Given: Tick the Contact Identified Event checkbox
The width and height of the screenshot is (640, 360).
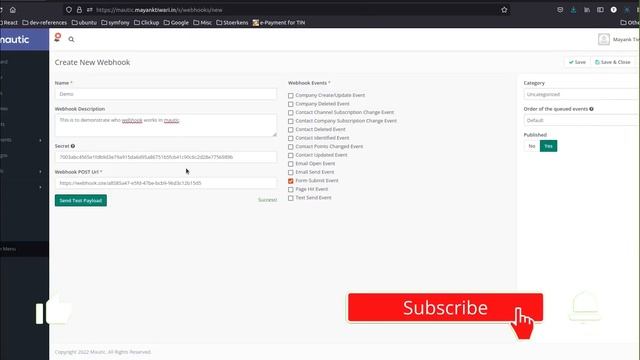Looking at the screenshot, I should [291, 138].
